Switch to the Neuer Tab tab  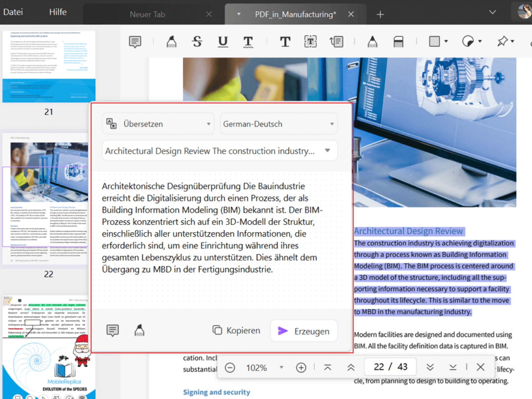(x=148, y=14)
